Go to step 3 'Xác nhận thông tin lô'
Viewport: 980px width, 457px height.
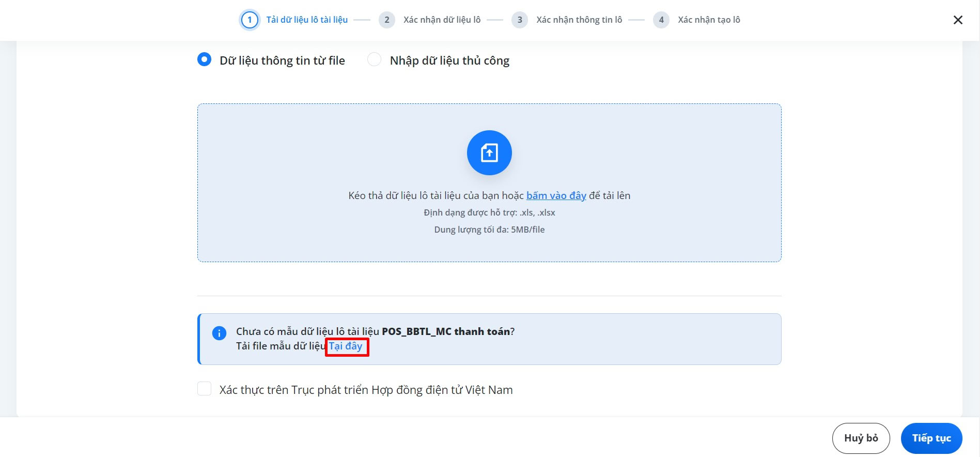pyautogui.click(x=567, y=20)
